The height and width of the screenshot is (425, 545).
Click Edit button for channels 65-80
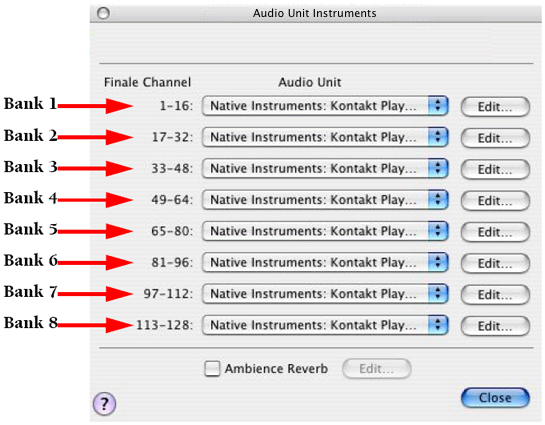pos(495,231)
